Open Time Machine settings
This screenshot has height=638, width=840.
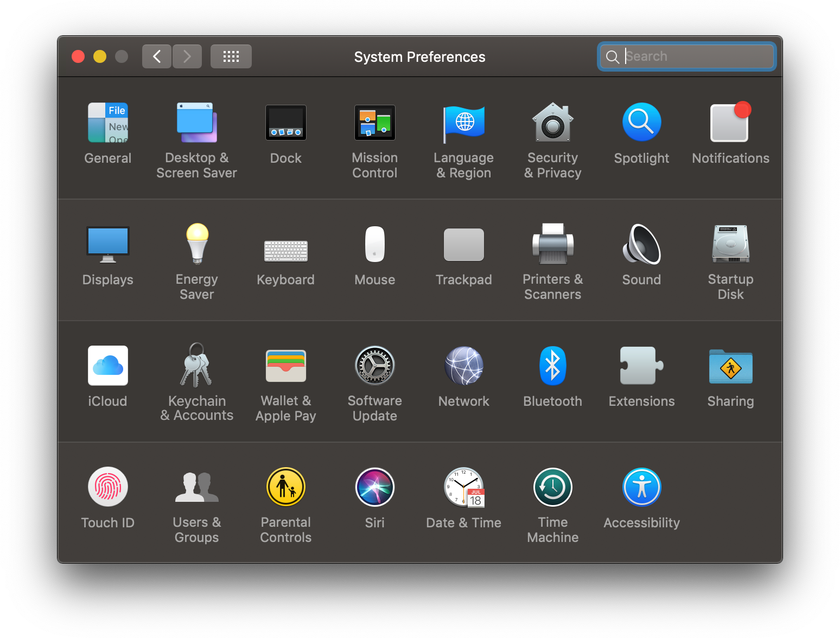[x=552, y=487]
